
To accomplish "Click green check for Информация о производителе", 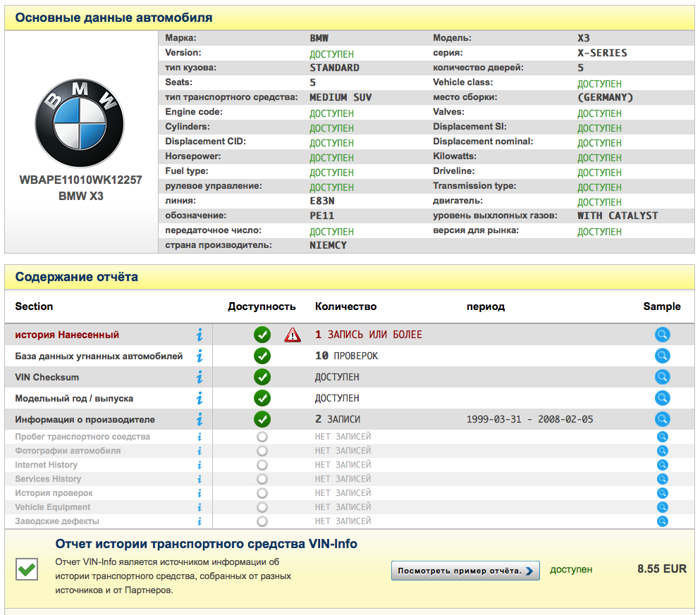I will click(262, 419).
